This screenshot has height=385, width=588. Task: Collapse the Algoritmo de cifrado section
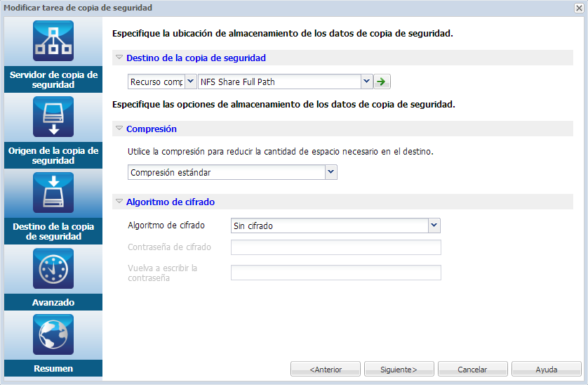coord(119,202)
